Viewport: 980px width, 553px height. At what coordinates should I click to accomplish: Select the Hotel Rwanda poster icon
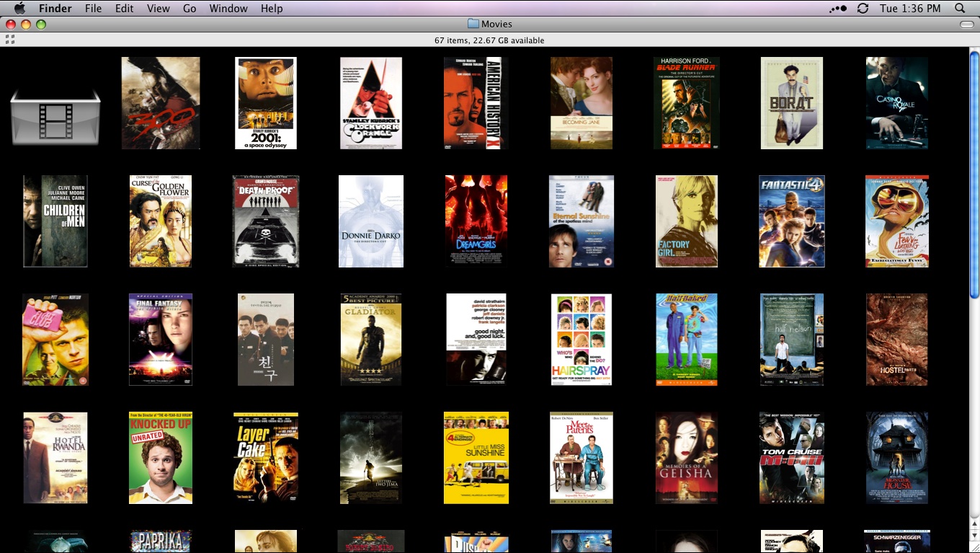pos(55,458)
